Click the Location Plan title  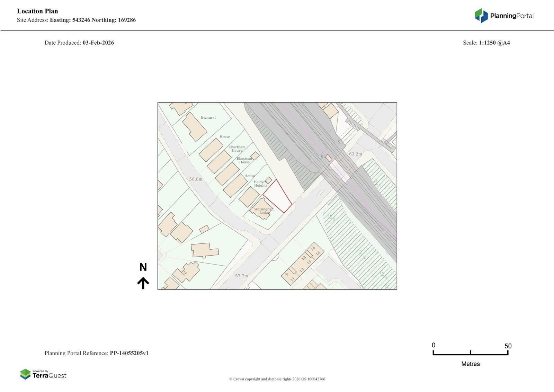click(x=37, y=11)
